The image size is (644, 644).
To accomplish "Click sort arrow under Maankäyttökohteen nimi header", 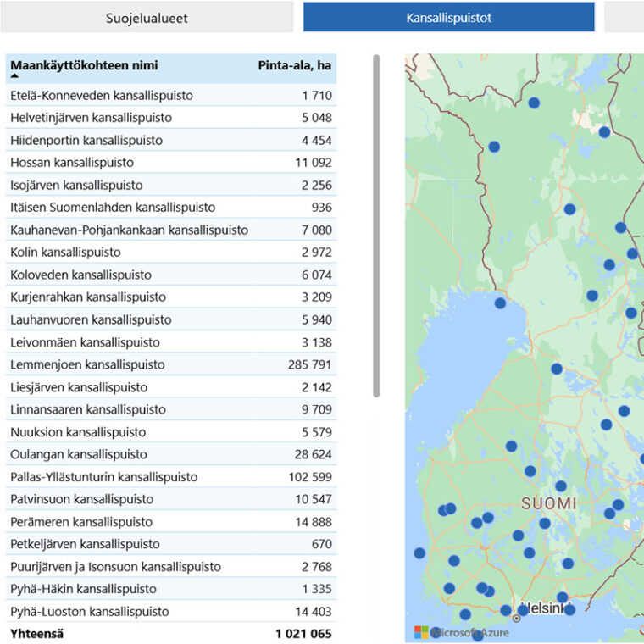I will pos(14,76).
